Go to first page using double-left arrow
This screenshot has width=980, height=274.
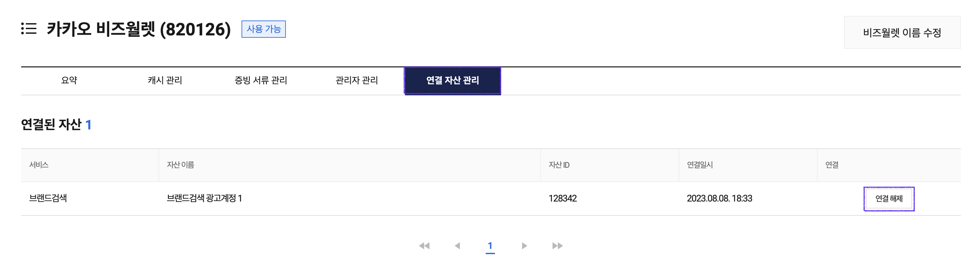(424, 246)
